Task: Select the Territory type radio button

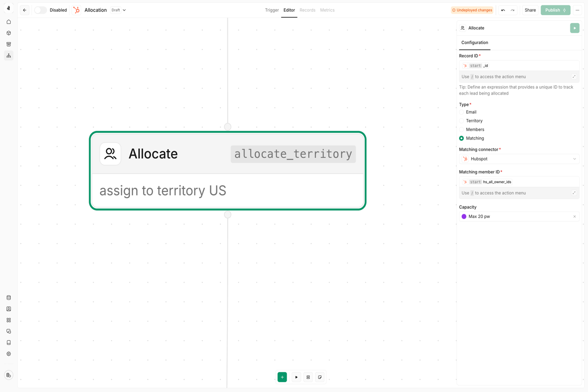Action: (x=462, y=121)
